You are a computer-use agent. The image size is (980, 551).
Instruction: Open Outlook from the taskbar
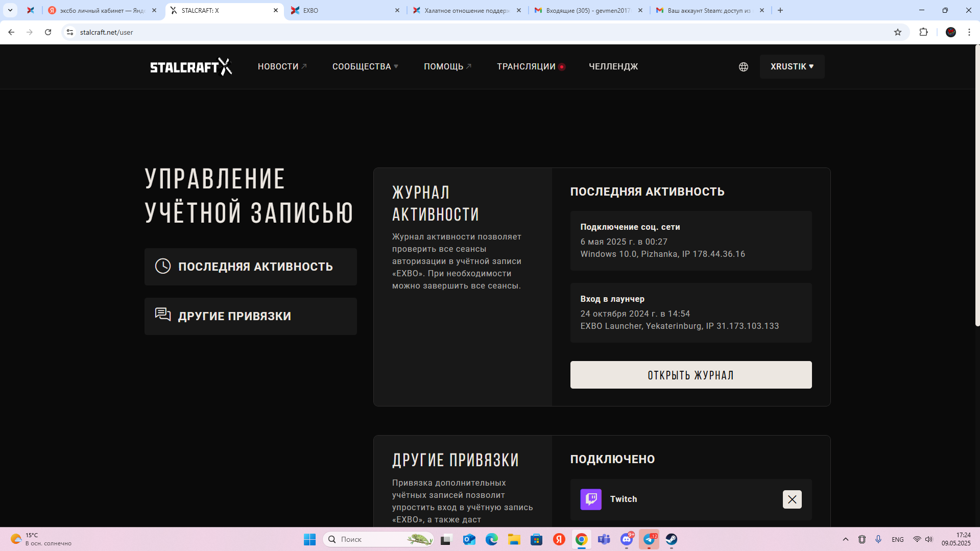[469, 539]
